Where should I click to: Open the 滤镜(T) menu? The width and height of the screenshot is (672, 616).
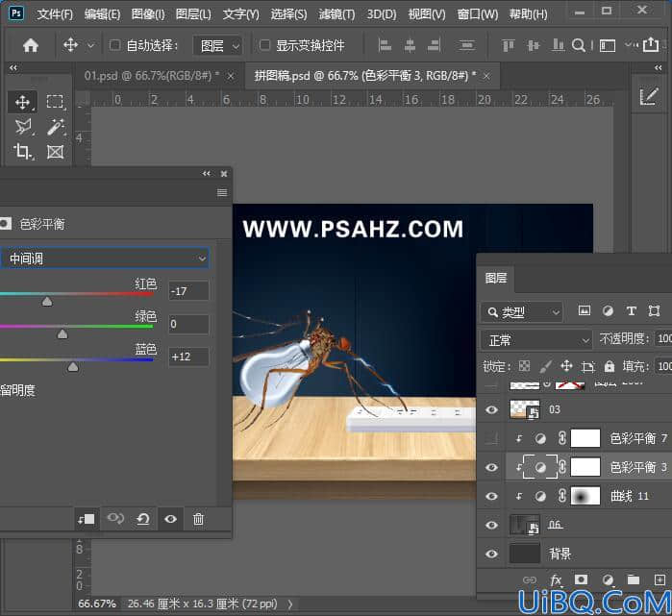click(x=336, y=14)
